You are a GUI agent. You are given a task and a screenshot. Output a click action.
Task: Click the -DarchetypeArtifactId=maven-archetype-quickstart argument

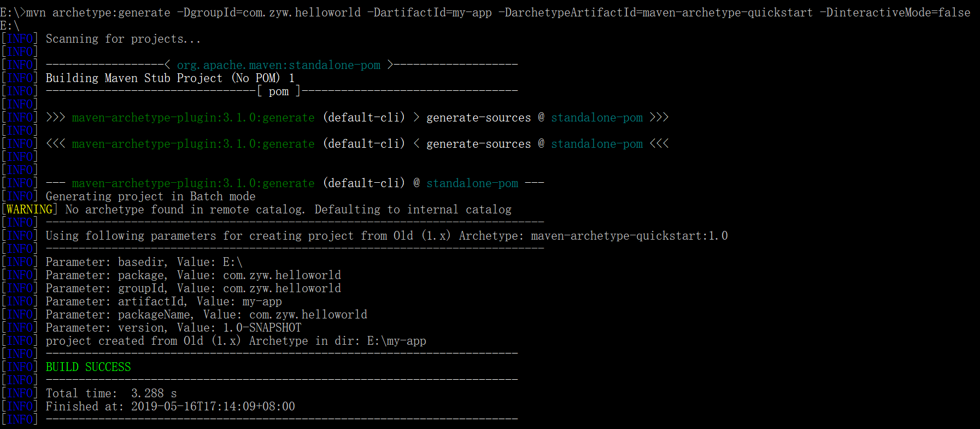[656, 12]
